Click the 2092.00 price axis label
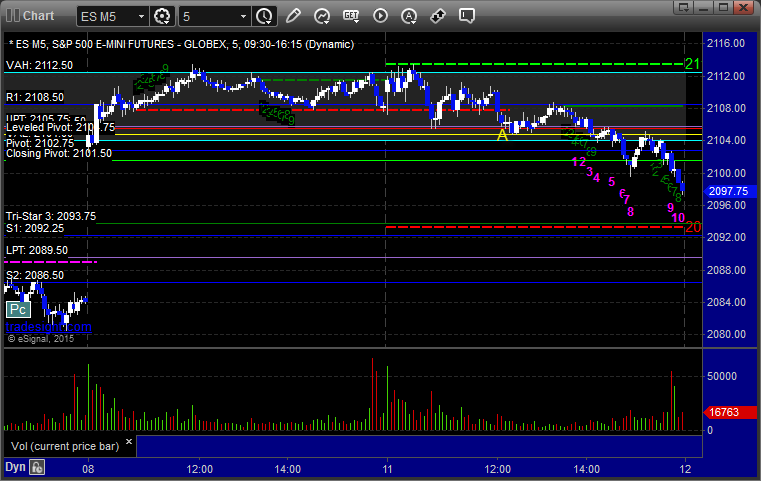The width and height of the screenshot is (761, 481). (x=726, y=237)
